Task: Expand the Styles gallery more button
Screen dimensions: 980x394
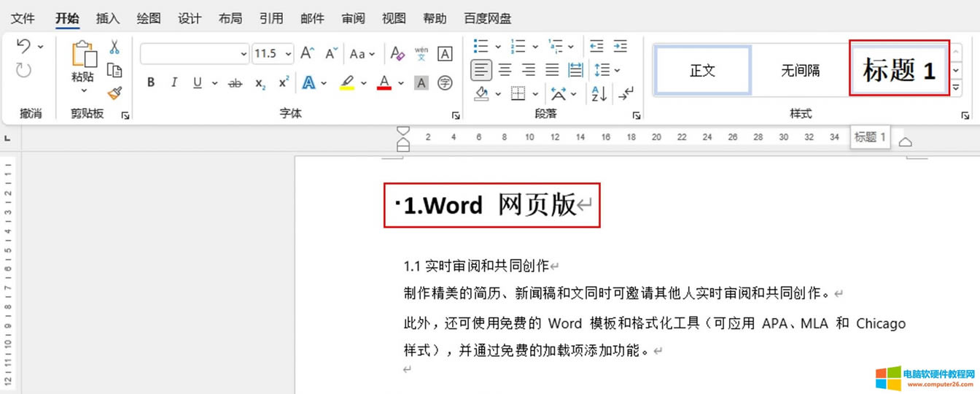Action: click(x=956, y=88)
